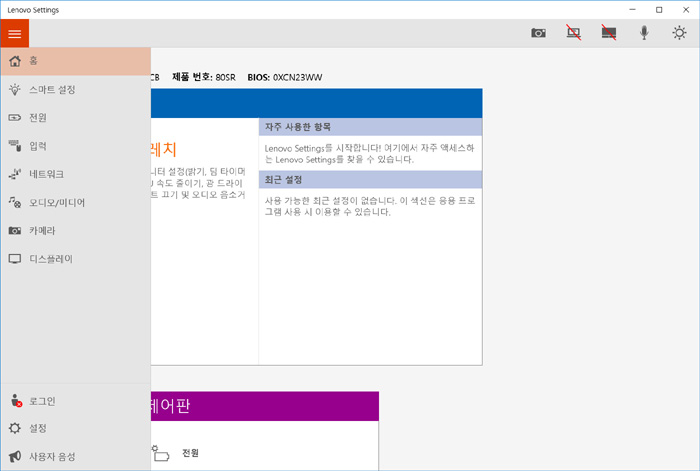Viewport: 700px width, 471px height.
Task: Click the 최근 설정 header
Action: tap(370, 180)
